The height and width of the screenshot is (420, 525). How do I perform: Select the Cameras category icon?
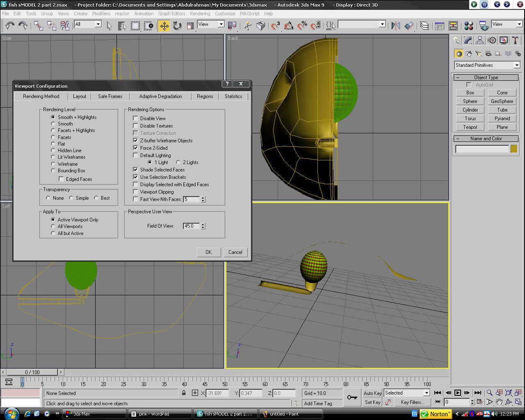coord(488,54)
